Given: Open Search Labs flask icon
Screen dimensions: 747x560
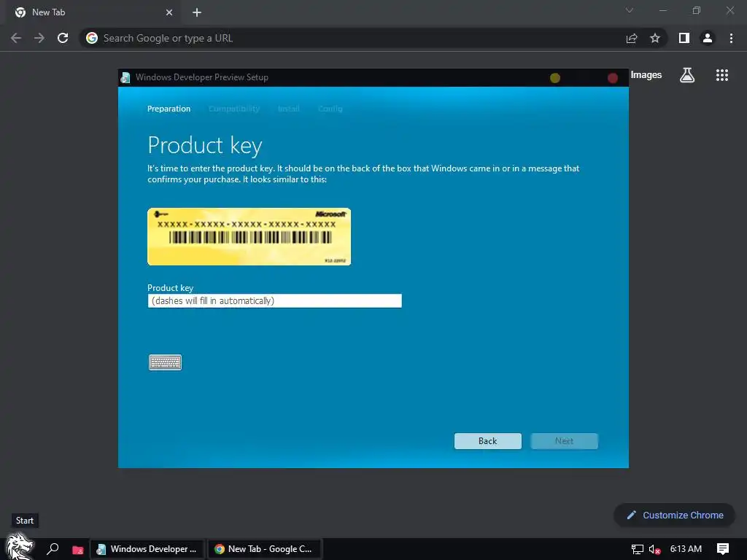Looking at the screenshot, I should 687,75.
